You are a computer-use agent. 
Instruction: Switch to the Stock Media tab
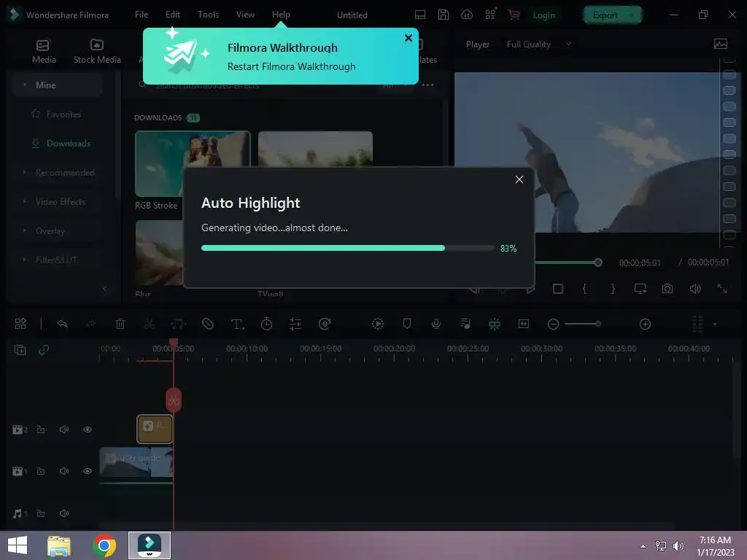(x=97, y=52)
